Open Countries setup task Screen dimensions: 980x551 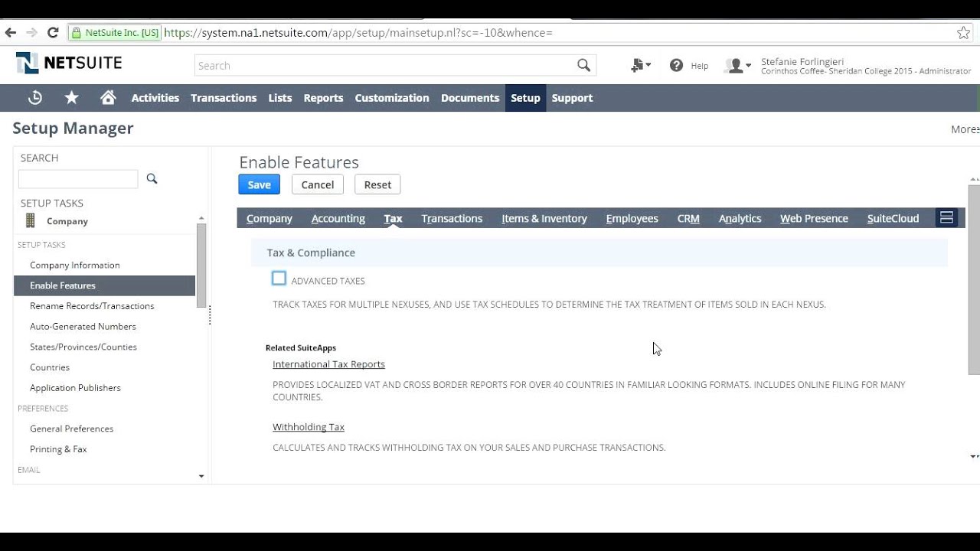[50, 367]
